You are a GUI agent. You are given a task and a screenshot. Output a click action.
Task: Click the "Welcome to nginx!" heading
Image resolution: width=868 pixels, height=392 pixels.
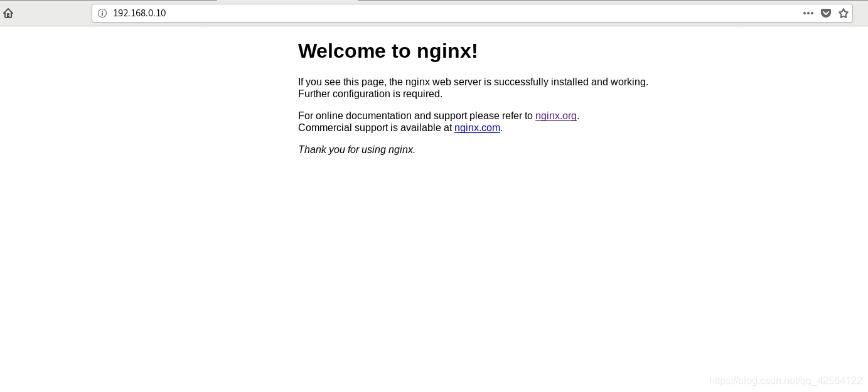(388, 51)
